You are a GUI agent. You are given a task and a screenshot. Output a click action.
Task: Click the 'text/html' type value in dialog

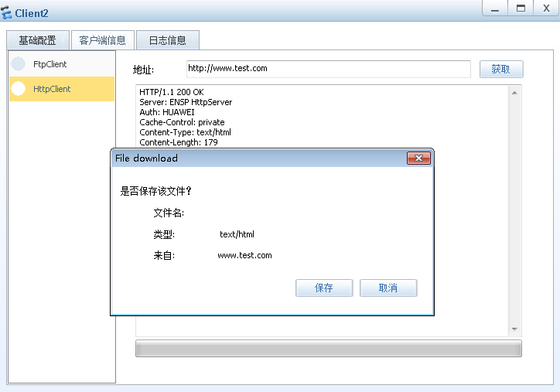tap(237, 234)
